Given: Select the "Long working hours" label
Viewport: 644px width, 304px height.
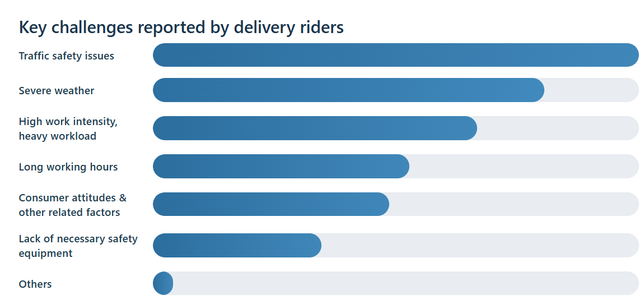Looking at the screenshot, I should coord(68,167).
